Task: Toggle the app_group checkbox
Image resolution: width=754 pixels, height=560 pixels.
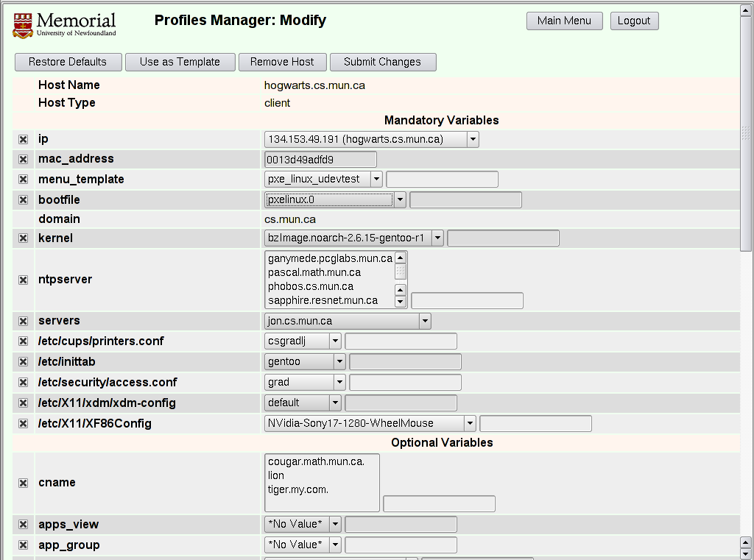Action: coord(23,545)
